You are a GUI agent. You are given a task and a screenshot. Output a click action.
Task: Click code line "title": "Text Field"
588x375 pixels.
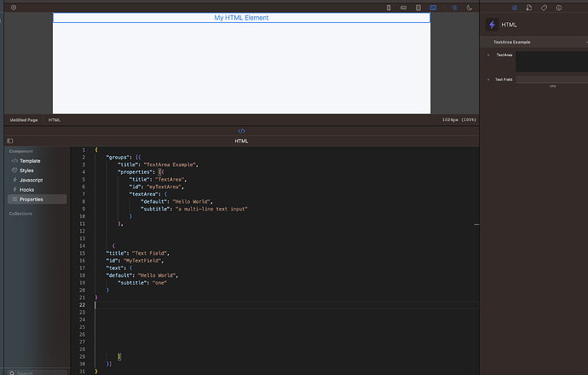(137, 253)
